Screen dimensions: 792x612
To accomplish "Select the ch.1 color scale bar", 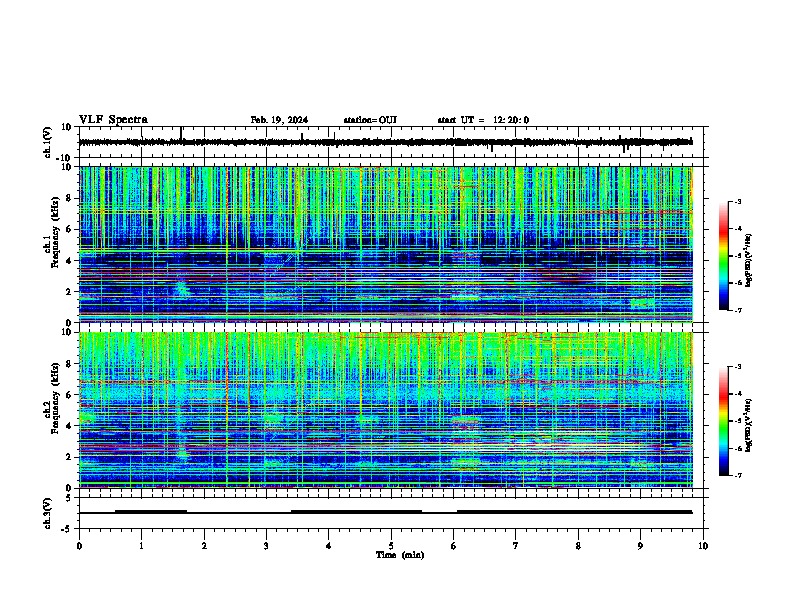I will (x=723, y=256).
